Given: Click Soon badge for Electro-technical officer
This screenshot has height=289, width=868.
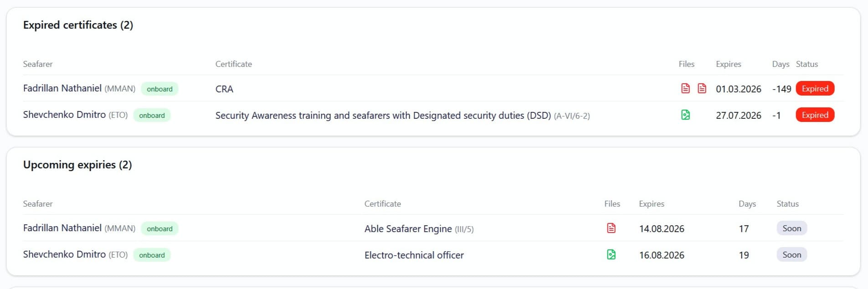Looking at the screenshot, I should pyautogui.click(x=791, y=255).
